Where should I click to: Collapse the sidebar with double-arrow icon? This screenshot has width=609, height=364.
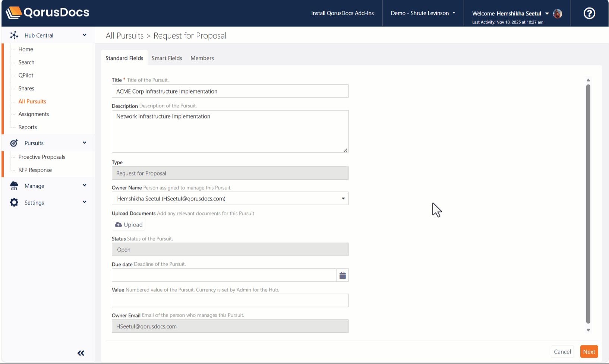point(81,353)
